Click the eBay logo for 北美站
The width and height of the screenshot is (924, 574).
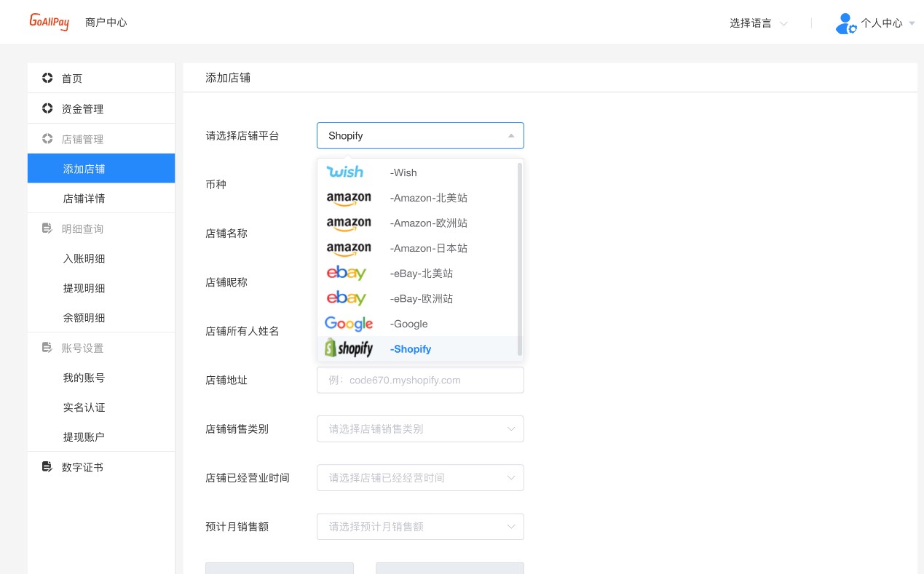click(347, 274)
